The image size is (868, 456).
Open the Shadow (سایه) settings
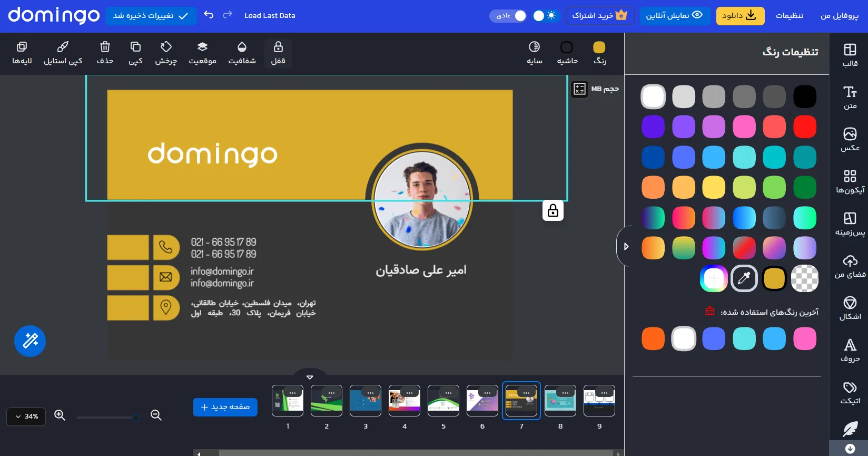(x=535, y=53)
